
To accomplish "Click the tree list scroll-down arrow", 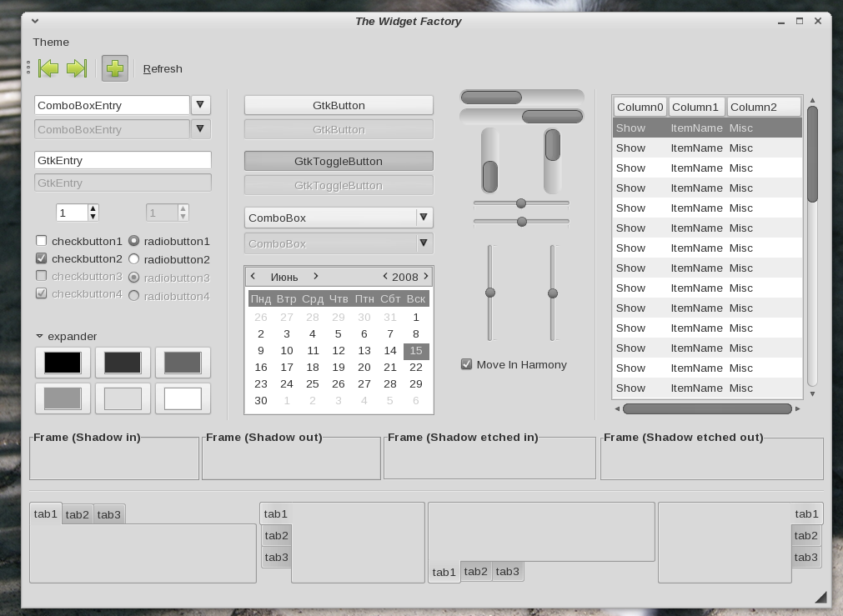I will point(812,394).
